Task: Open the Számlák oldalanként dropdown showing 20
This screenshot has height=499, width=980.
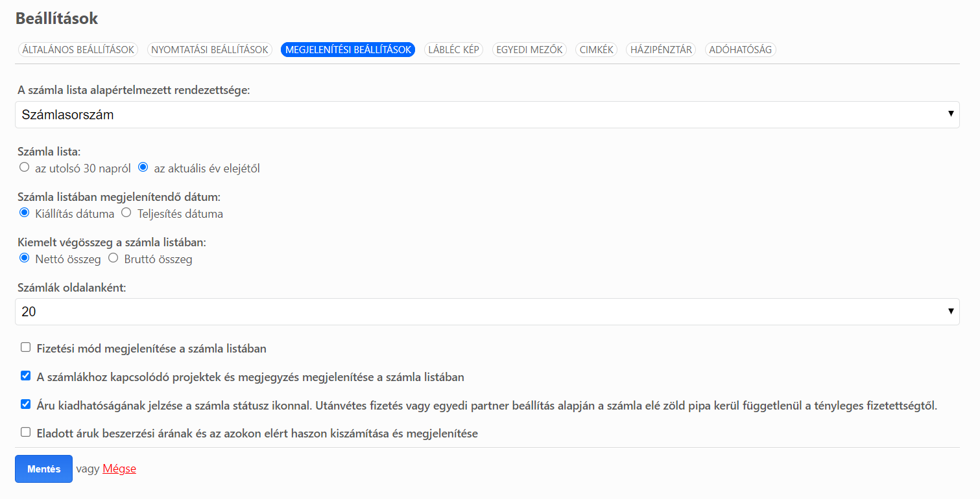Action: (487, 312)
